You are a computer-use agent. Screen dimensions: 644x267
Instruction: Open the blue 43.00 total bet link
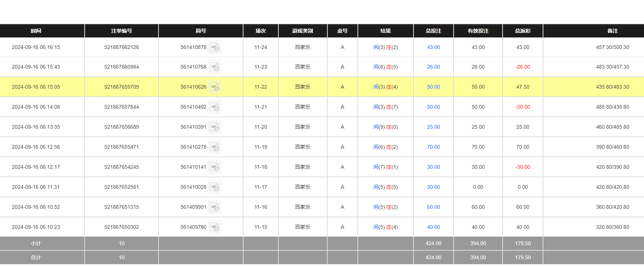pyautogui.click(x=433, y=47)
